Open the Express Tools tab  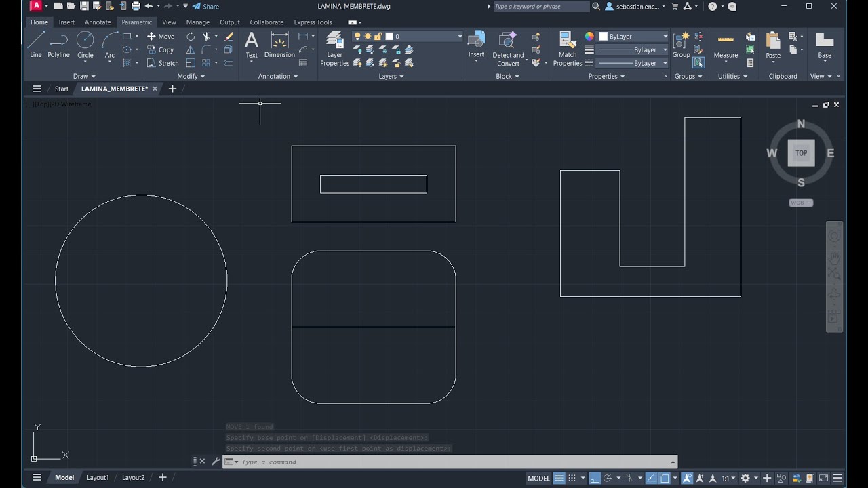click(313, 22)
